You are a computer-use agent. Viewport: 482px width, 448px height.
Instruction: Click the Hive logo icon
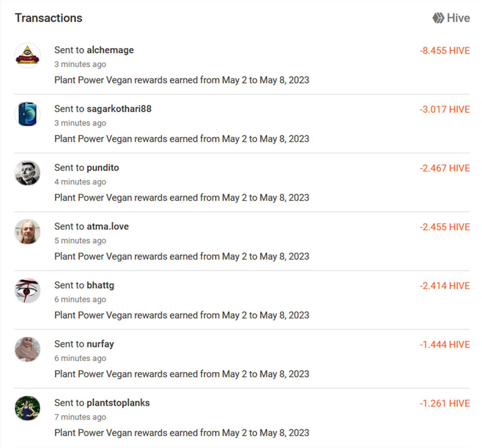pos(438,18)
